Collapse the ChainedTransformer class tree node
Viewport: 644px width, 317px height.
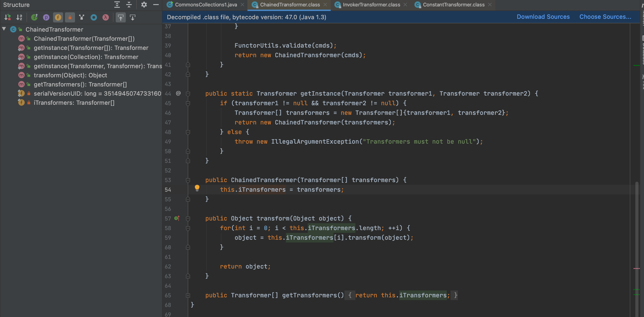click(4, 29)
